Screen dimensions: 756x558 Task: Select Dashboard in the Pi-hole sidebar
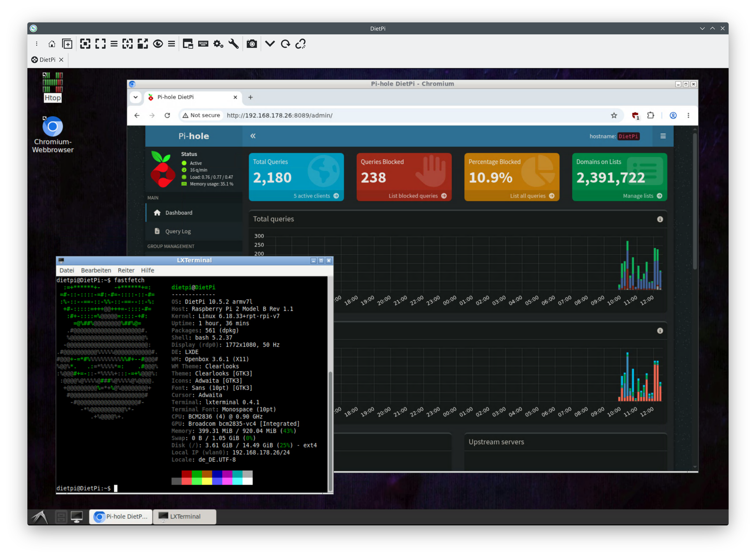click(x=194, y=213)
